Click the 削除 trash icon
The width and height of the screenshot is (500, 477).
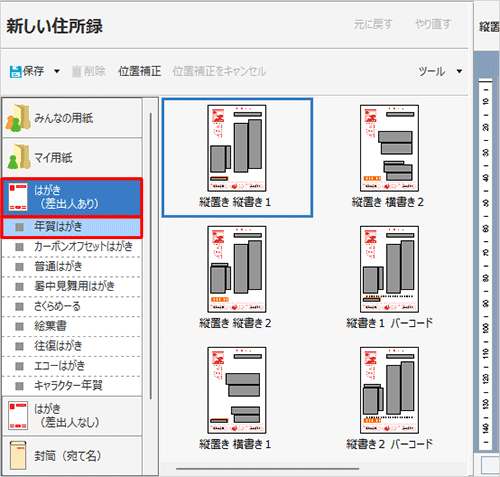76,71
